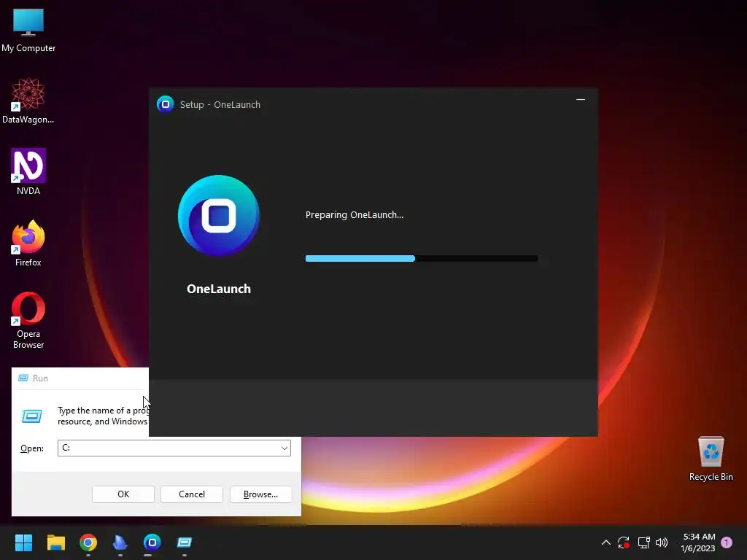Click the Run dialog title text
The height and width of the screenshot is (560, 747).
click(41, 378)
